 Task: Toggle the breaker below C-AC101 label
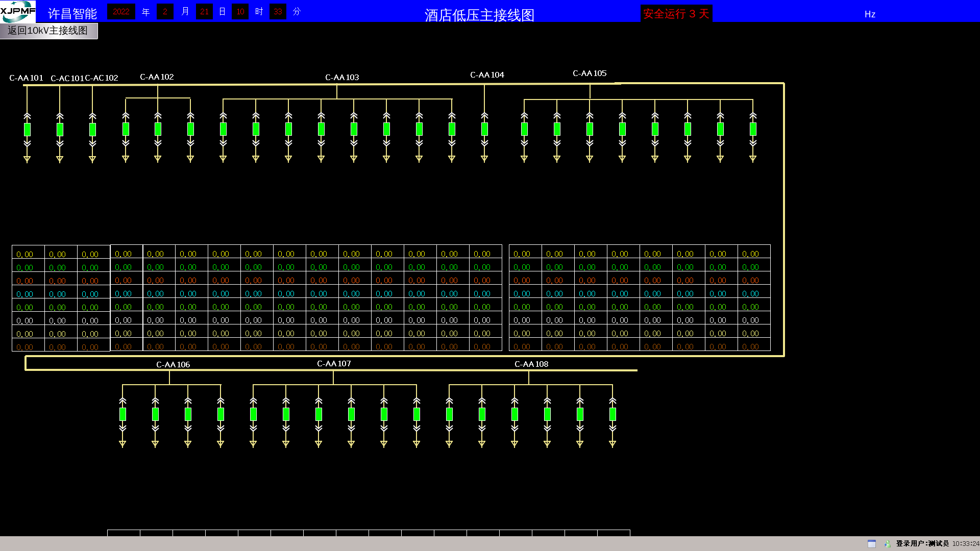coord(60,130)
